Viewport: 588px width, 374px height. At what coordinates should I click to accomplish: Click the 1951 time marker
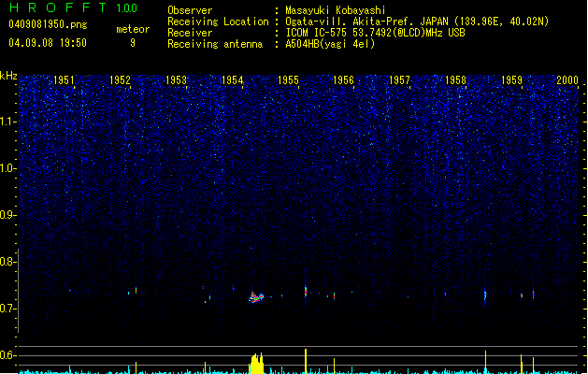tap(65, 80)
